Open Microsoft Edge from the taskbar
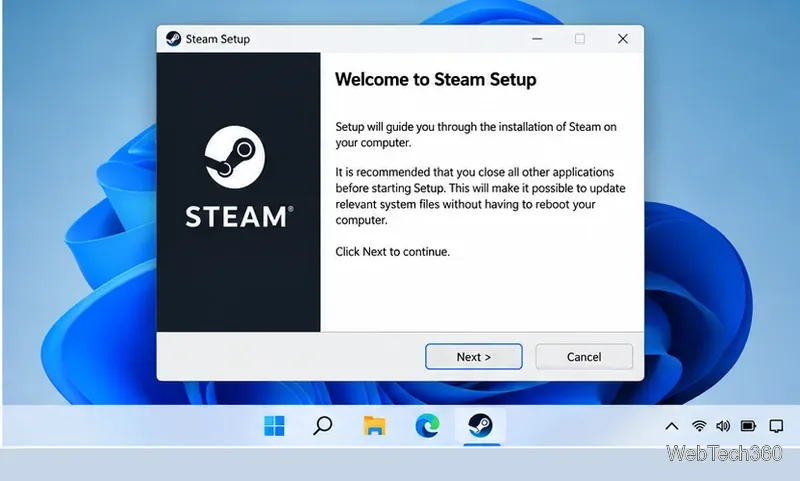Image resolution: width=800 pixels, height=481 pixels. click(428, 425)
